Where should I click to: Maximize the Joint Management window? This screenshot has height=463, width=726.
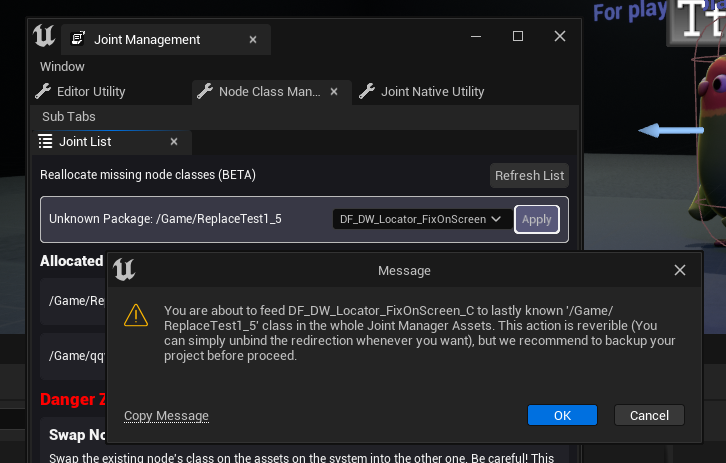pos(518,36)
